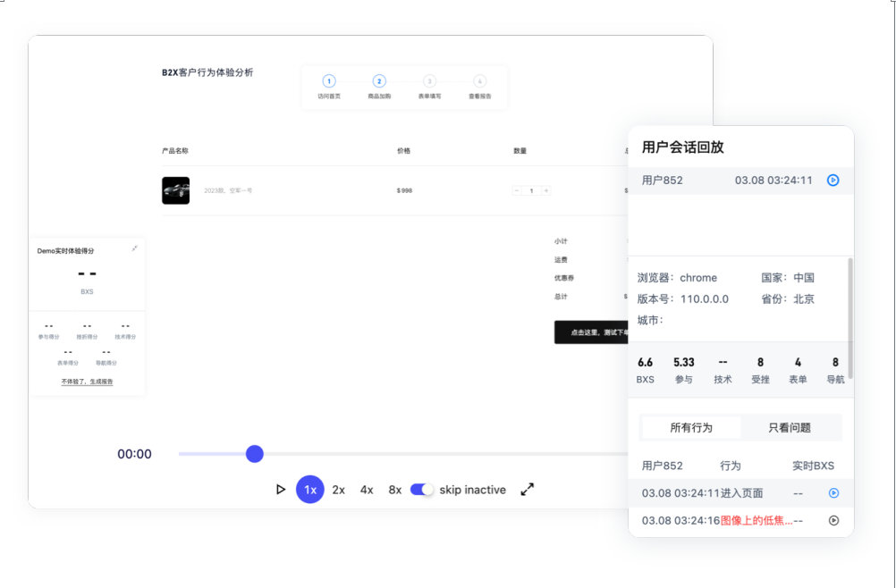Click the 优惠券 label in order summary
The height and width of the screenshot is (588, 896).
pyautogui.click(x=563, y=278)
